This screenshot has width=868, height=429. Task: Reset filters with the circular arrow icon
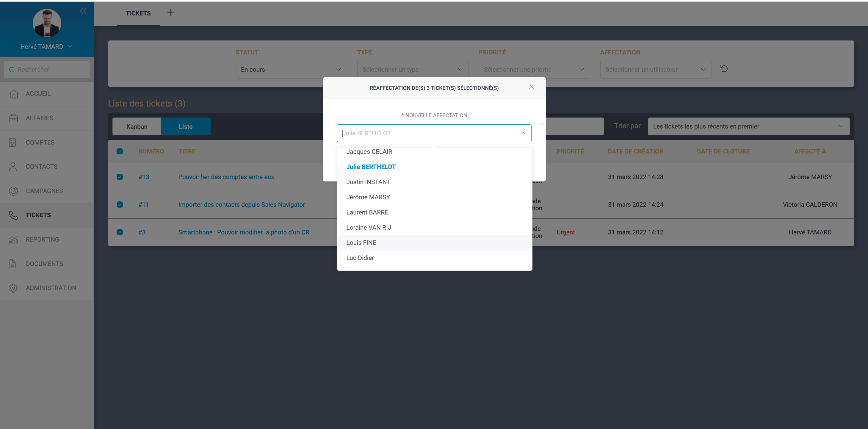[x=724, y=69]
